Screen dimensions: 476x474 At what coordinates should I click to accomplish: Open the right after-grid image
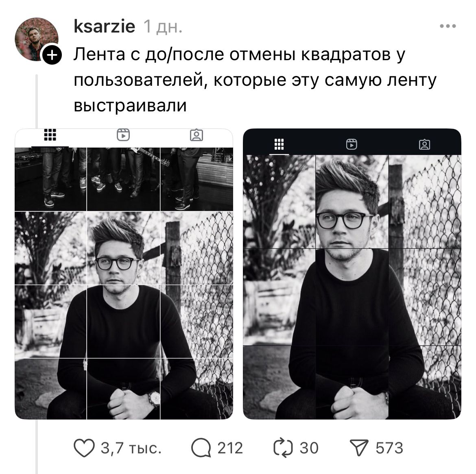point(352,274)
